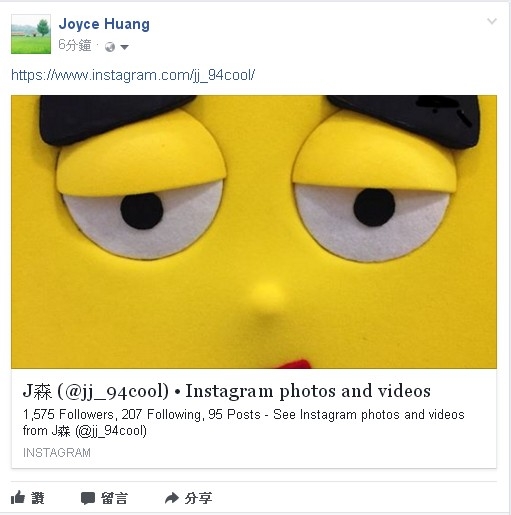Click the cartoon's left eye pupil in preview
The image size is (511, 515).
click(142, 211)
